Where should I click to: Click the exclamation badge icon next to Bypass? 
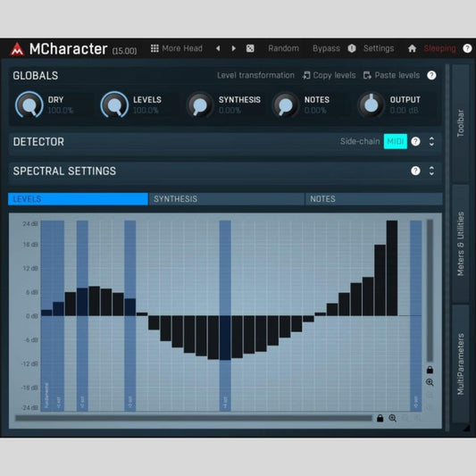tap(352, 48)
